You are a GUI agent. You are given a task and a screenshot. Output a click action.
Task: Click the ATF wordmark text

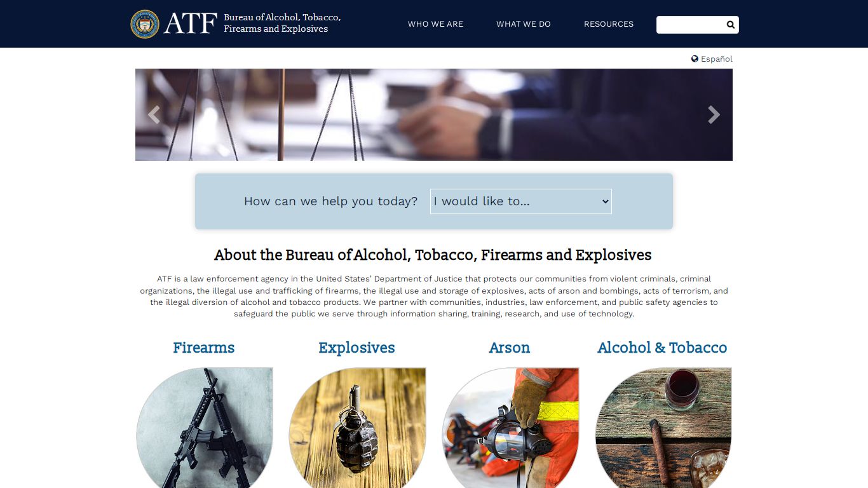(x=191, y=24)
